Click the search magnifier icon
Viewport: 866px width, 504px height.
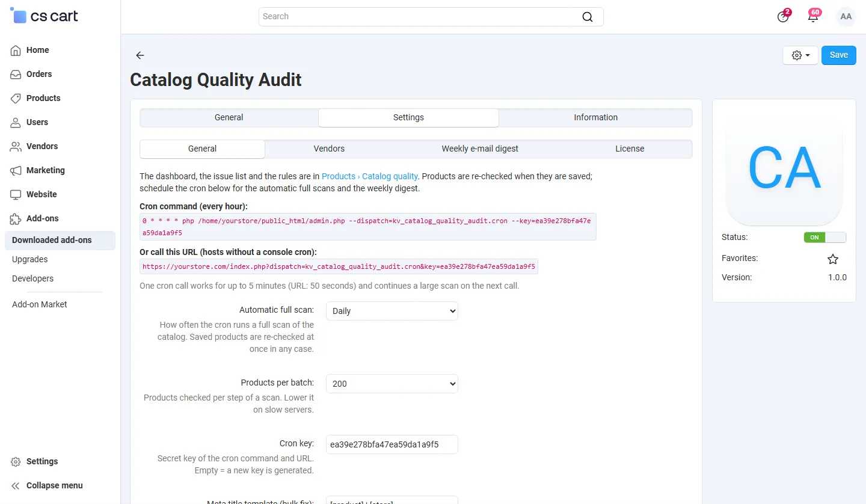click(588, 17)
